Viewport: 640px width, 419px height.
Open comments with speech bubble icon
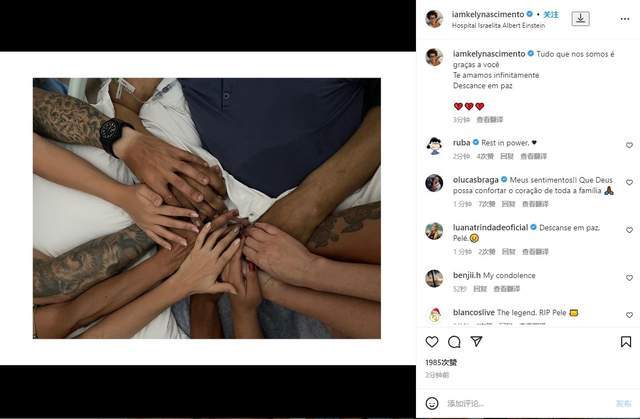(x=454, y=341)
